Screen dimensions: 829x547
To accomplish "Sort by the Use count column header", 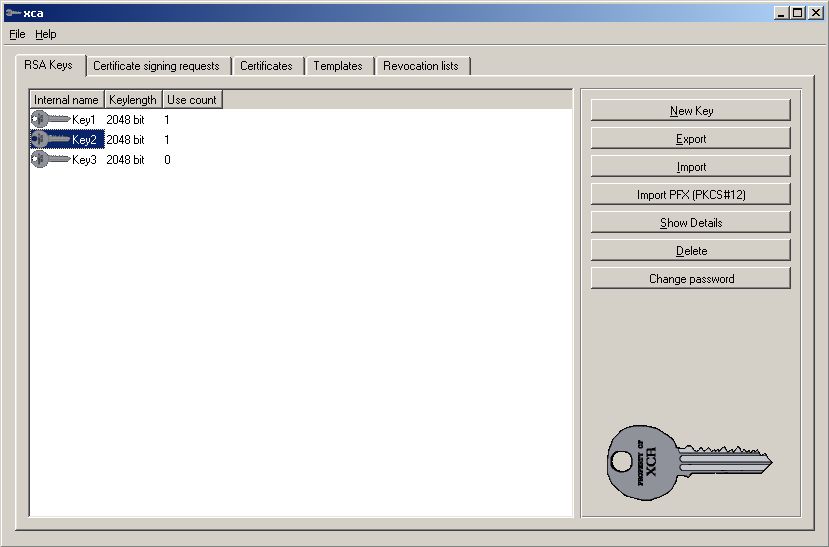I will click(x=192, y=100).
